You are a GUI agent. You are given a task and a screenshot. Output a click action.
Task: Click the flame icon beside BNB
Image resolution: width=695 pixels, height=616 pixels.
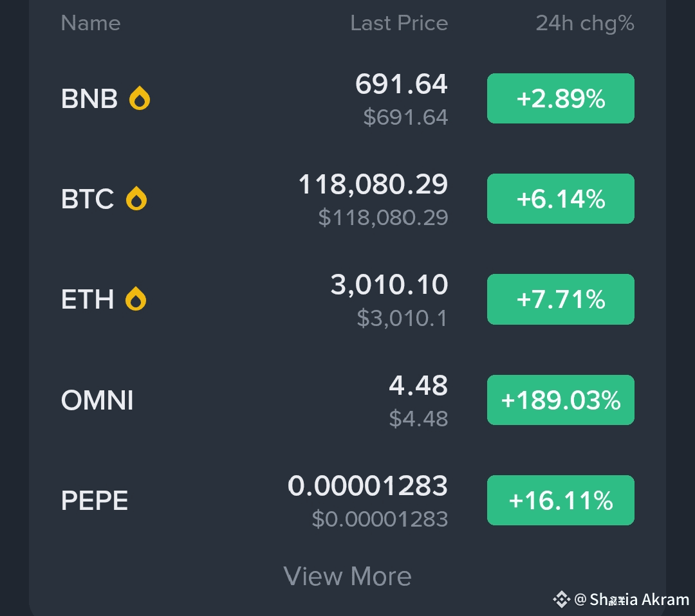click(139, 98)
